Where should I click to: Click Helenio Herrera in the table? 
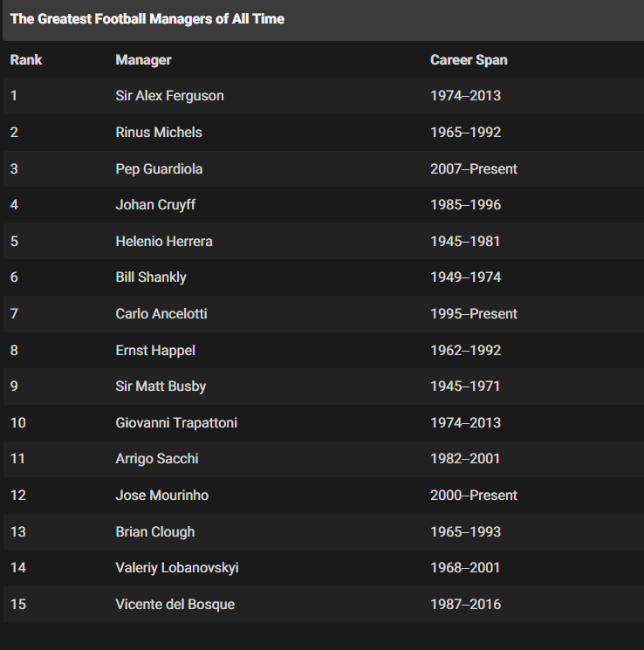click(164, 242)
